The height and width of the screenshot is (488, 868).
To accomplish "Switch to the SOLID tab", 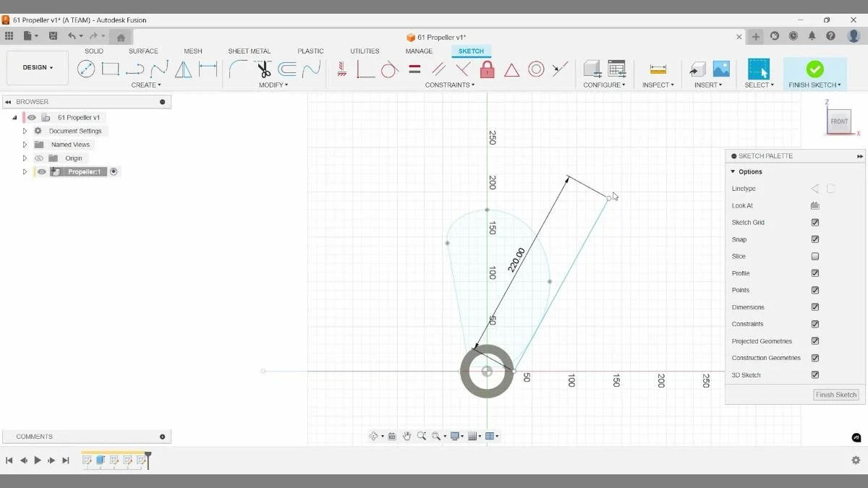I will click(x=93, y=51).
